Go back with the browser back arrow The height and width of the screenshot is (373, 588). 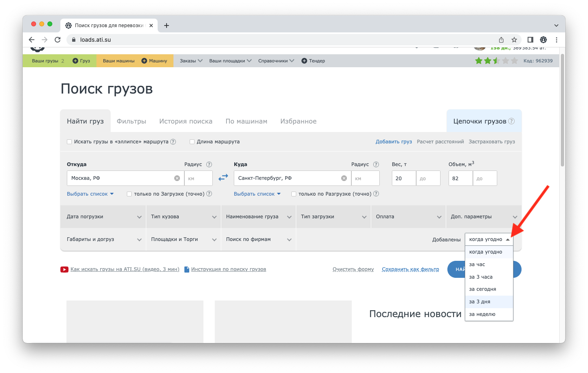coord(32,40)
